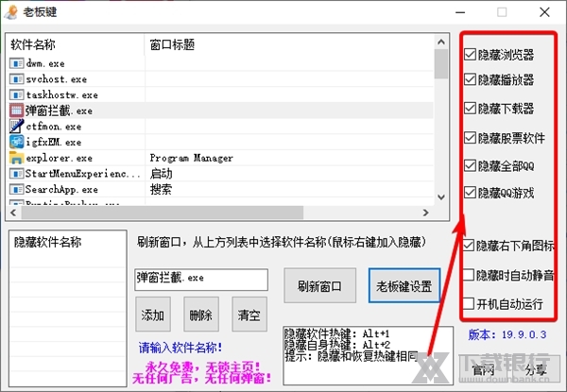Click the process list horizontal scrollbar thumb

point(162,213)
